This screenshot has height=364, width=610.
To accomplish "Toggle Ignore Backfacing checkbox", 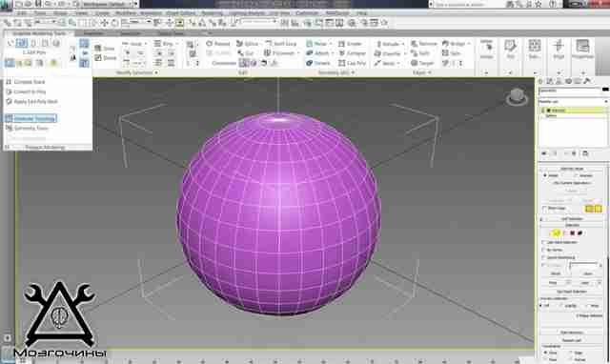I will click(544, 257).
